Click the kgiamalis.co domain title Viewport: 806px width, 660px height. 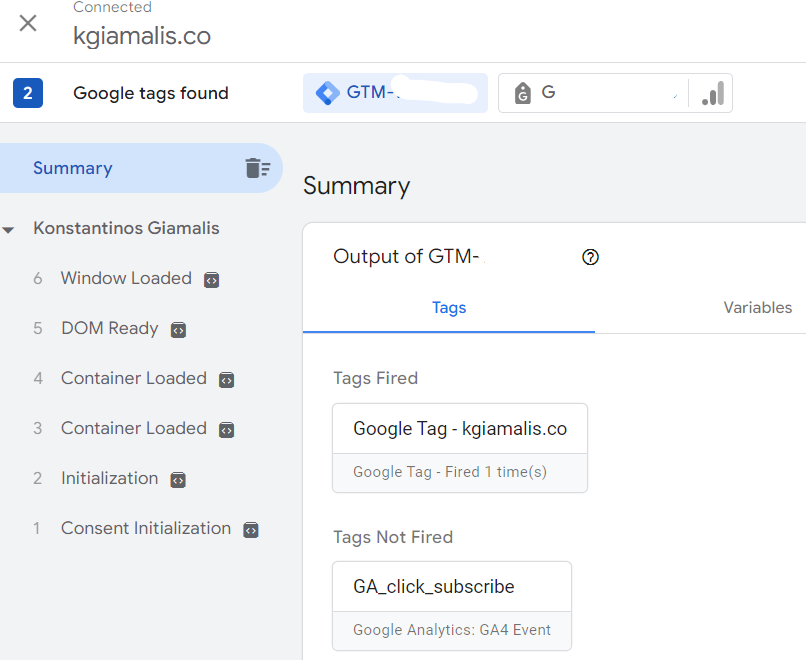pyautogui.click(x=142, y=35)
